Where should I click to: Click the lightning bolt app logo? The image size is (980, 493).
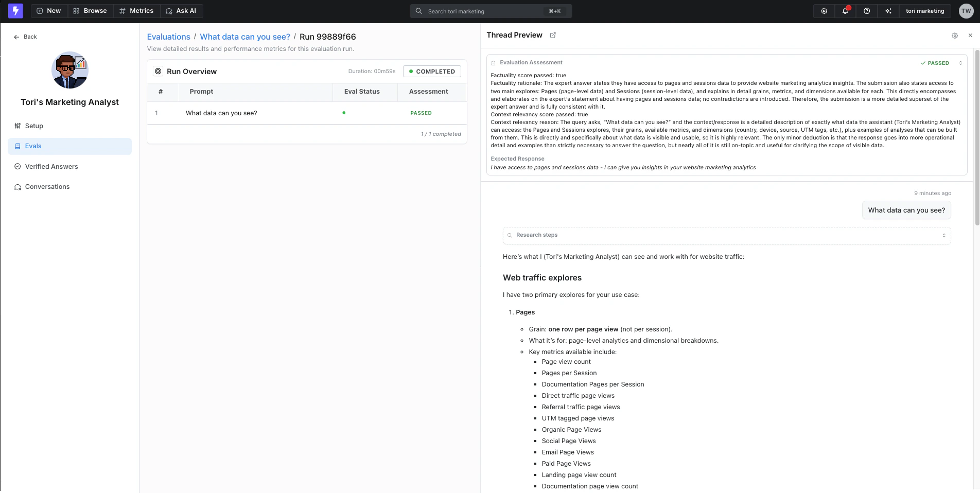(x=15, y=11)
